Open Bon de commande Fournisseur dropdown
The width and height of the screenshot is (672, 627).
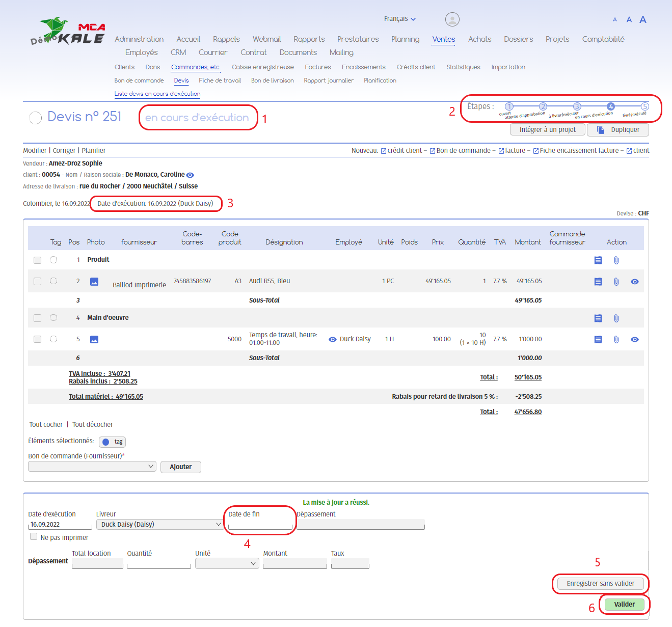coord(92,466)
